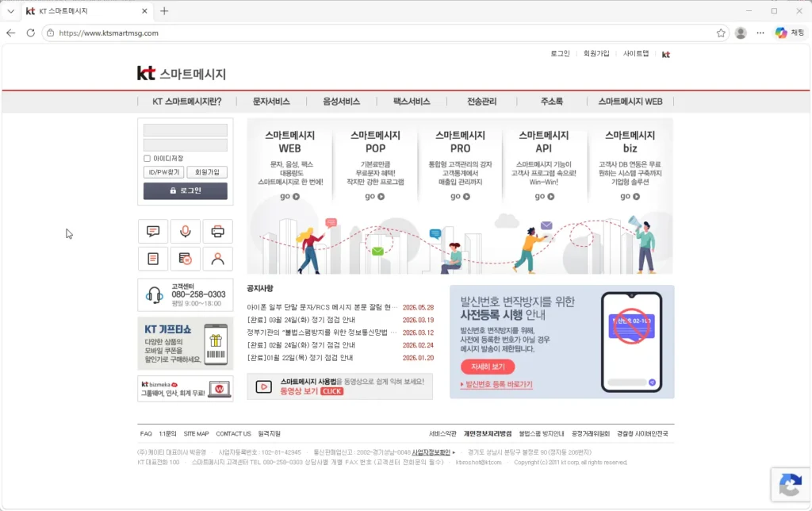Open the scheduled transmission quick icon
Viewport: 812px width, 511px height.
pyautogui.click(x=186, y=259)
